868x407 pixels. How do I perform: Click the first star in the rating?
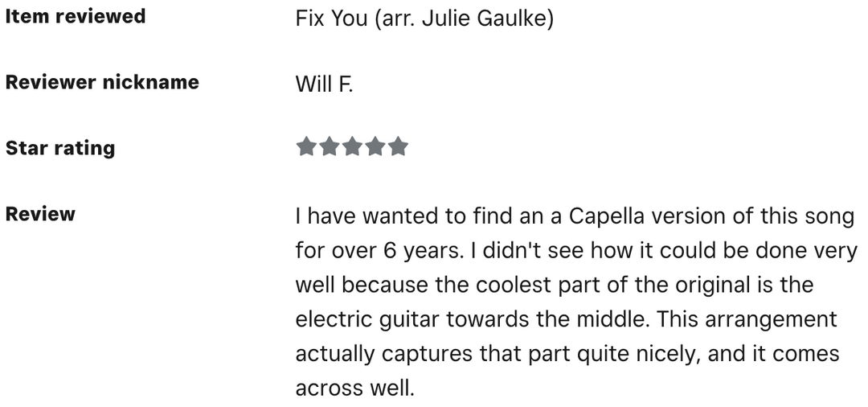coord(305,147)
